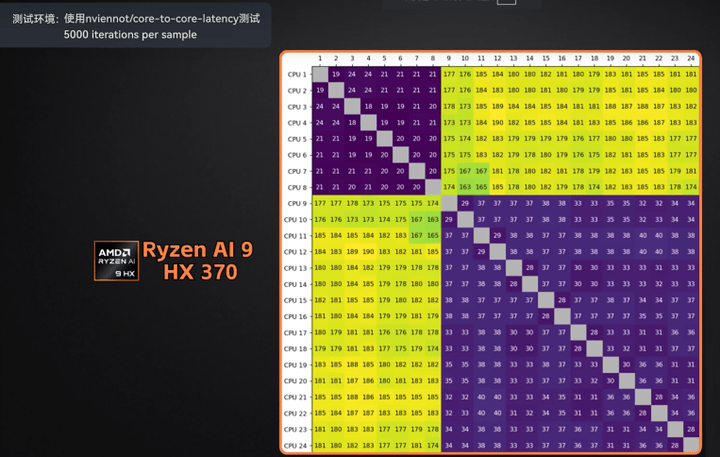720x457 pixels.
Task: Select the 'CPU 4' row label
Action: pyautogui.click(x=297, y=123)
